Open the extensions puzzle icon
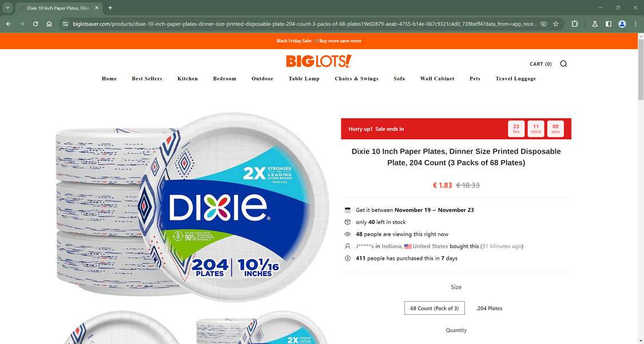The width and height of the screenshot is (644, 344). click(x=575, y=24)
